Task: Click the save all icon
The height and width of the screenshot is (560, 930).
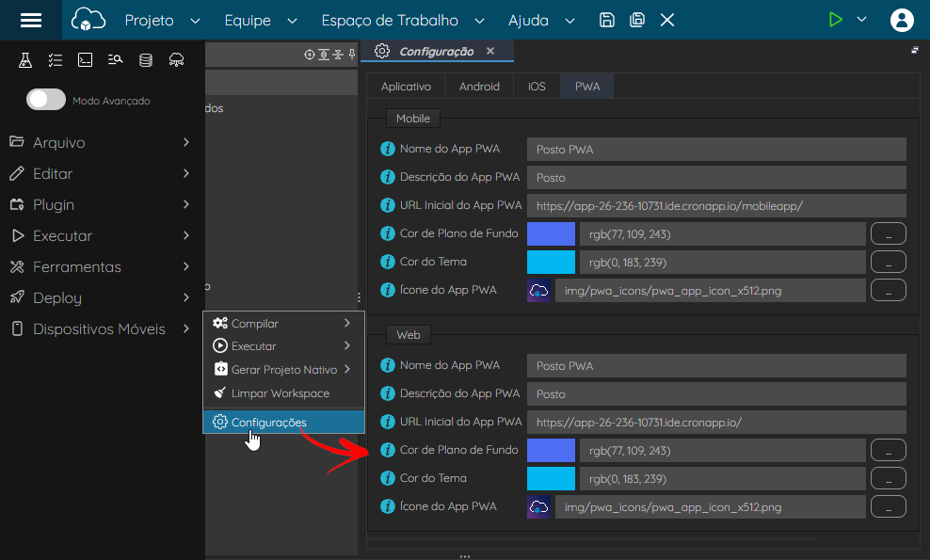Action: 637,20
